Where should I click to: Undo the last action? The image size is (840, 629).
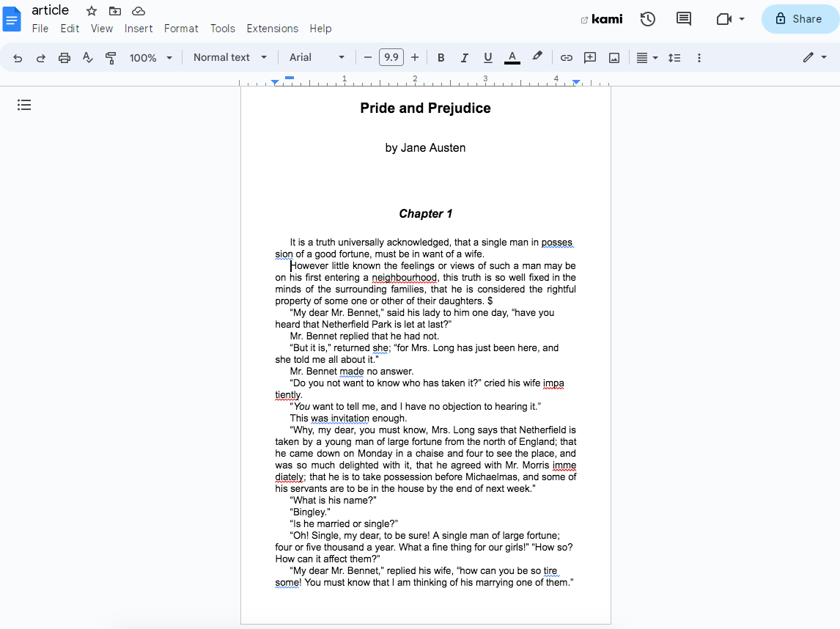pos(17,57)
